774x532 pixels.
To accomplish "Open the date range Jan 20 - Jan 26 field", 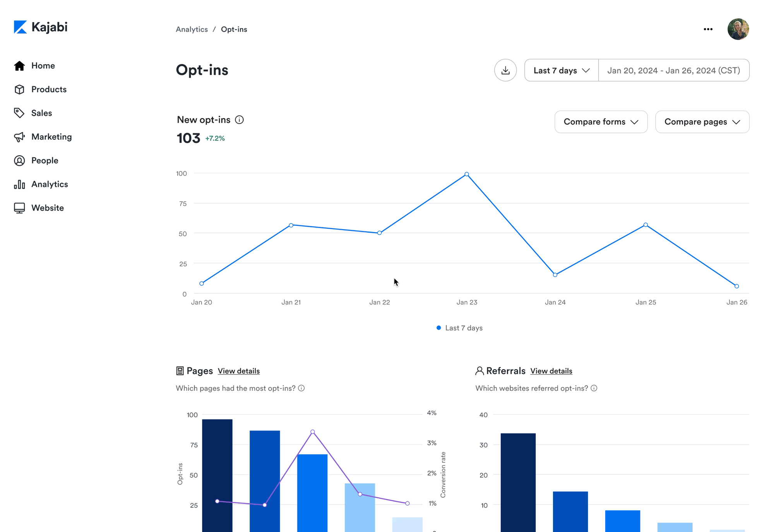I will tap(674, 70).
